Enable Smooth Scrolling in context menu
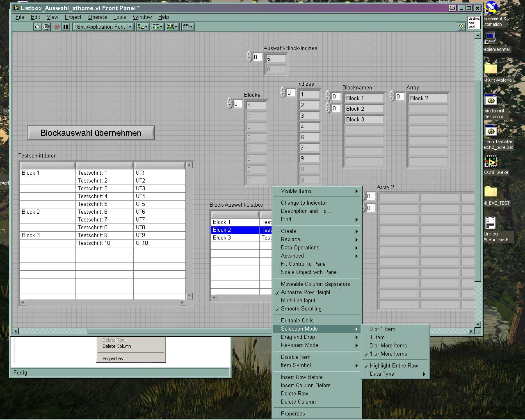The width and height of the screenshot is (525, 420). pos(301,309)
